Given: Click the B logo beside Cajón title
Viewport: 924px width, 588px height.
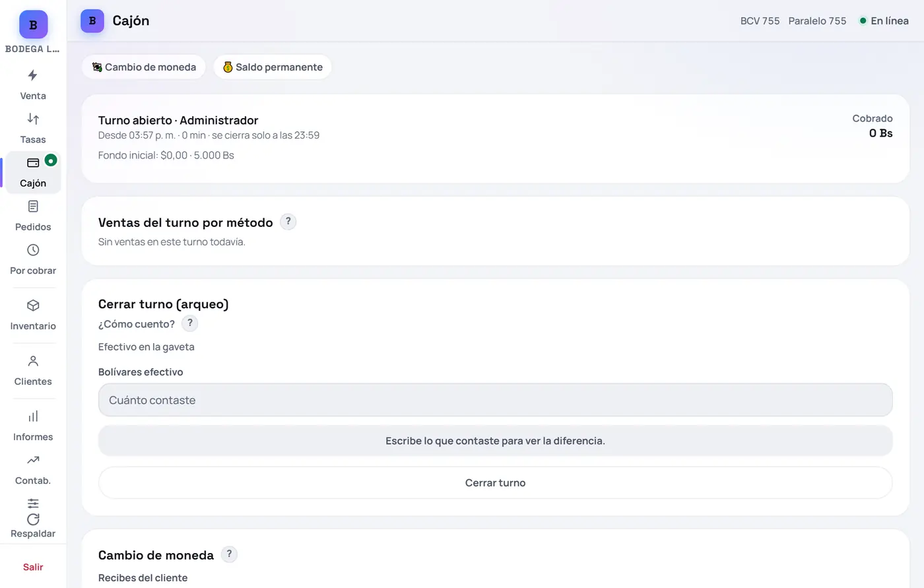Looking at the screenshot, I should tap(92, 21).
